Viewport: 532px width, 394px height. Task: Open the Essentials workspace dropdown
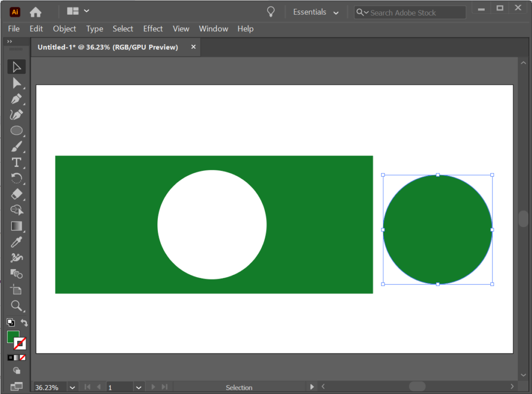tap(316, 11)
